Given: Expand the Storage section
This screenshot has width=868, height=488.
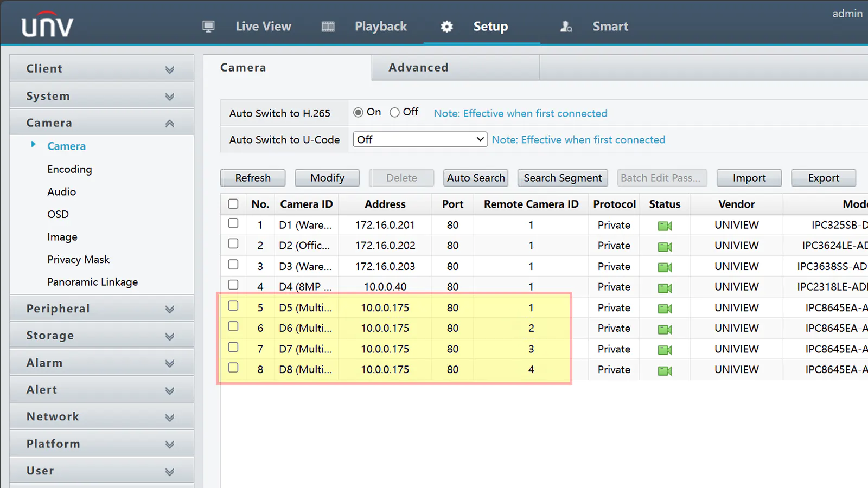Looking at the screenshot, I should click(x=101, y=336).
